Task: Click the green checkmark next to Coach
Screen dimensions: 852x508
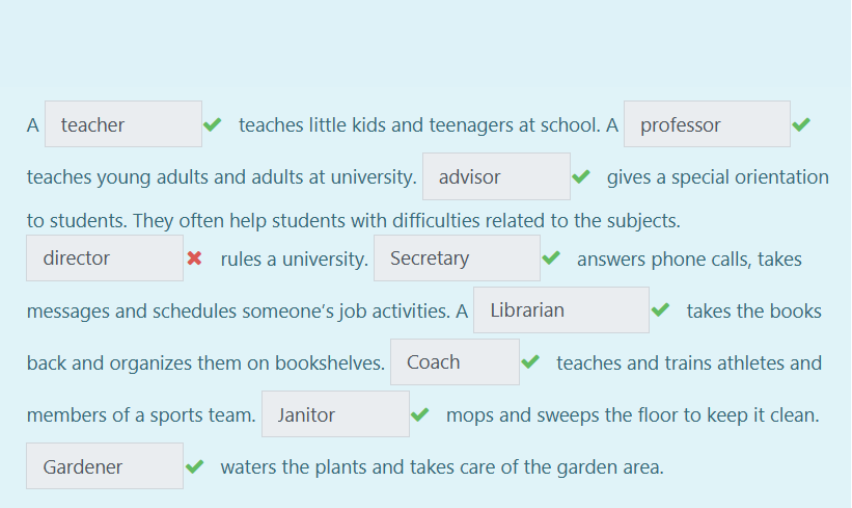Action: pyautogui.click(x=530, y=362)
